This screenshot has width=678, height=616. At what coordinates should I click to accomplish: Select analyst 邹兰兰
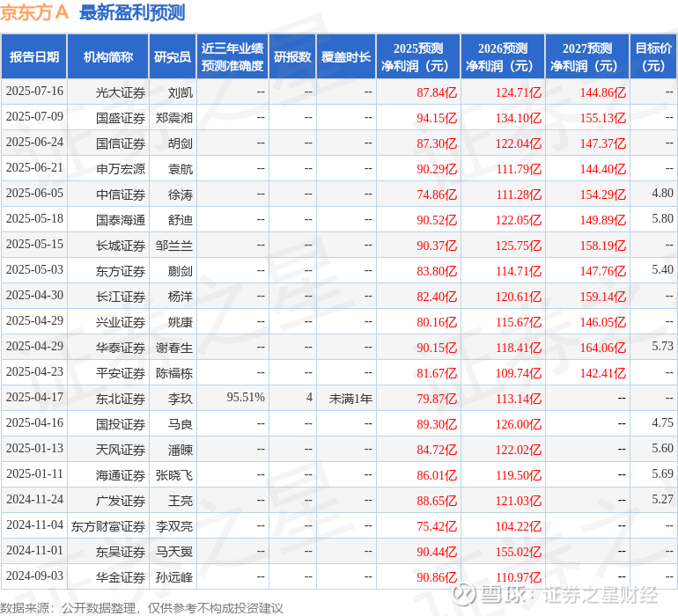pyautogui.click(x=174, y=246)
